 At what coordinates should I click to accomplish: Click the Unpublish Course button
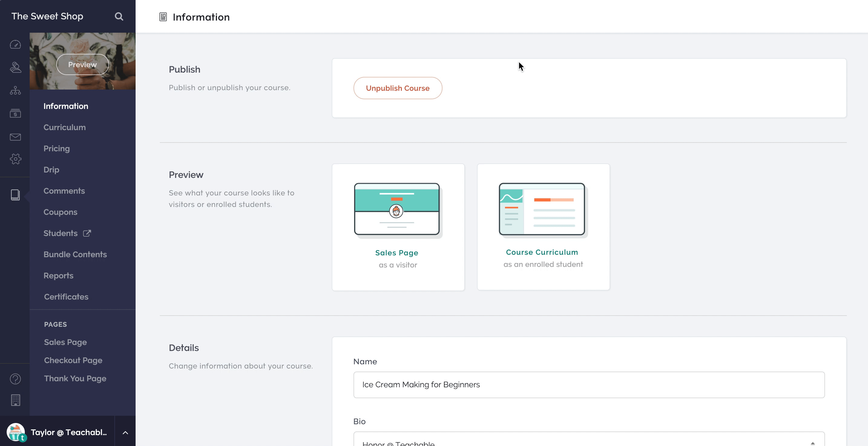pos(398,88)
